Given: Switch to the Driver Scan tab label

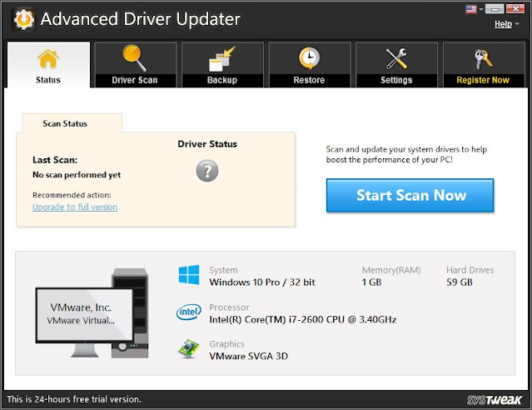Looking at the screenshot, I should pos(135,80).
